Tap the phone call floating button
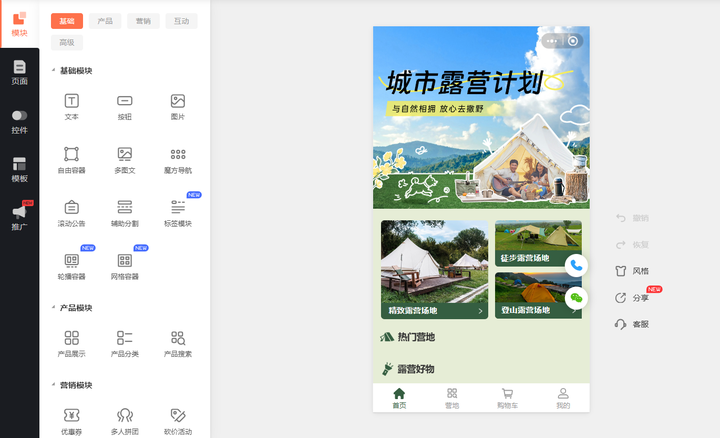 pos(576,265)
